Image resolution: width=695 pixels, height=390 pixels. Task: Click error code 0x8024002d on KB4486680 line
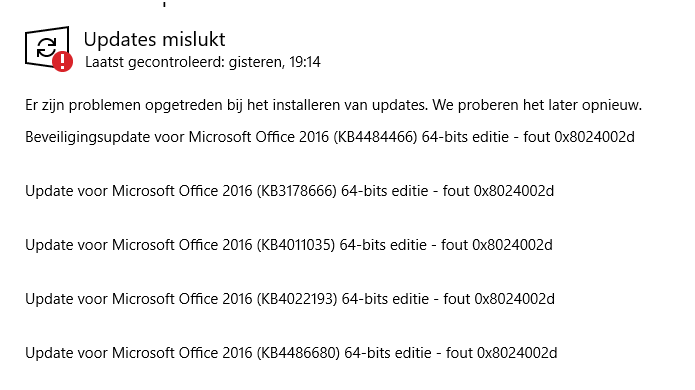[517, 353]
